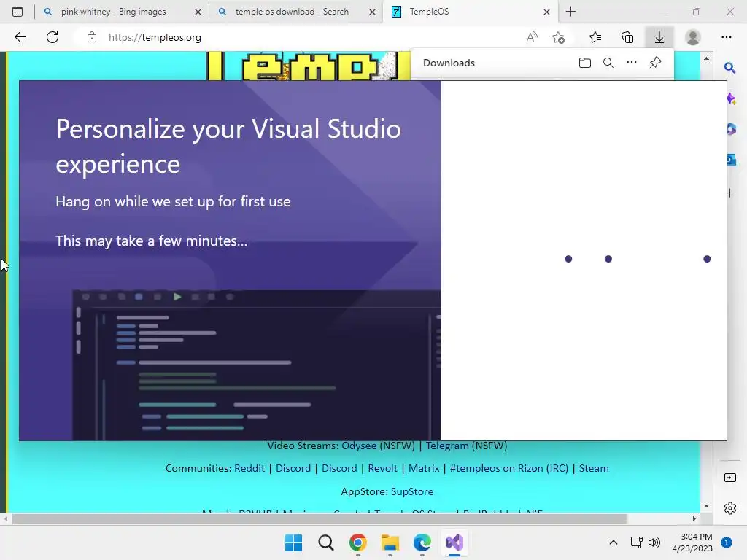The height and width of the screenshot is (560, 747).
Task: Pin the Downloads panel
Action: [656, 63]
